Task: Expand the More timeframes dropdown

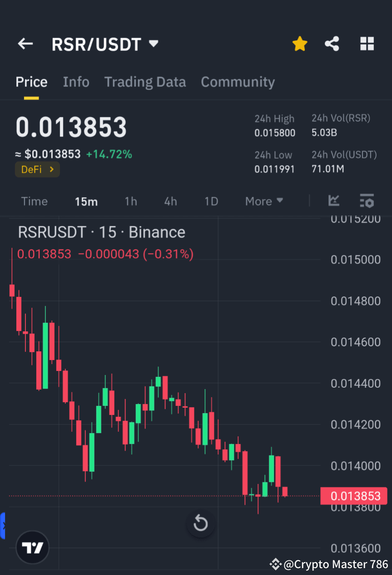Action: [264, 201]
